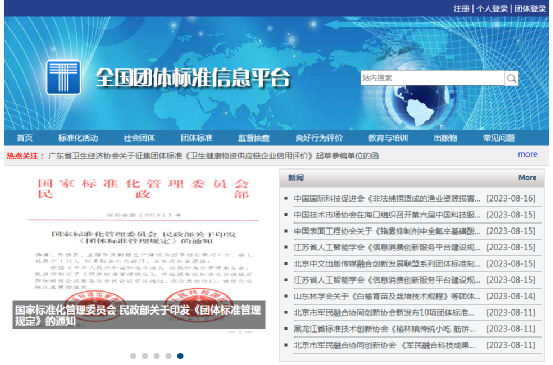
Task: Click the blue T platform logo
Action: point(63,77)
